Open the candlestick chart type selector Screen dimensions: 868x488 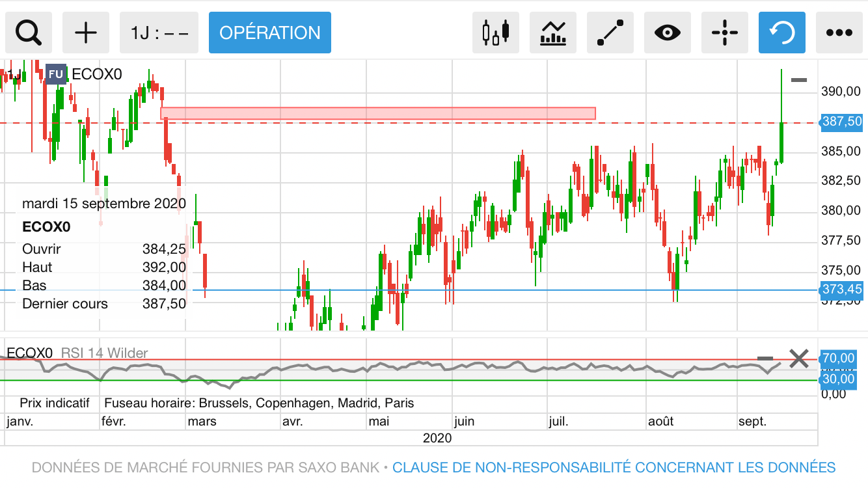(495, 33)
